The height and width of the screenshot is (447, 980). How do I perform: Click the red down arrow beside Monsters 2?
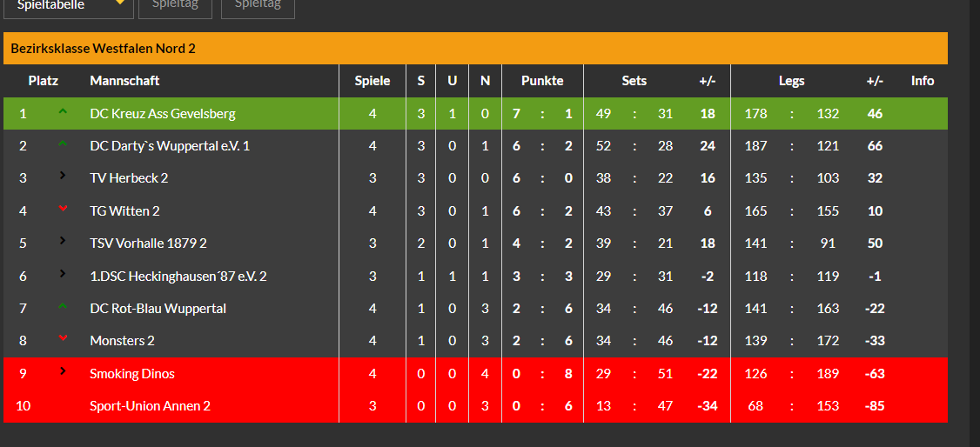pyautogui.click(x=63, y=338)
